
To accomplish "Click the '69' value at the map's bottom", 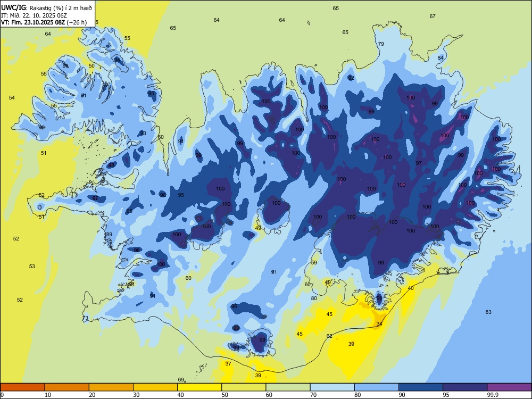I will [181, 379].
